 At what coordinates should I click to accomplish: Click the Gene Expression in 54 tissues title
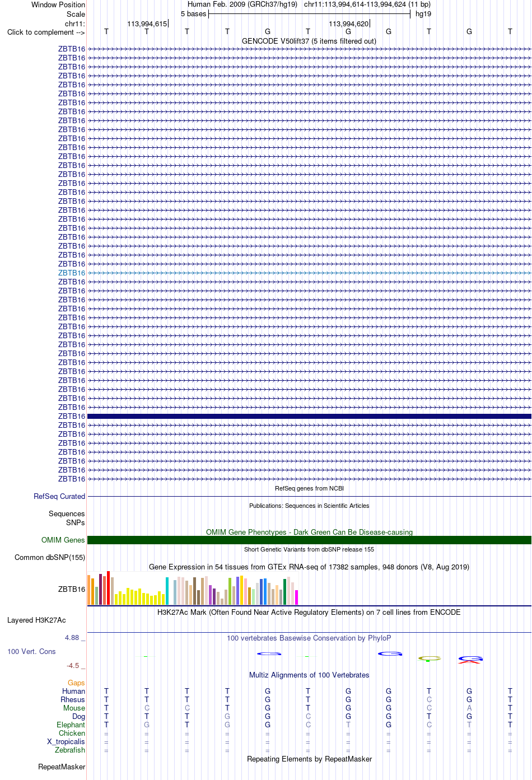click(309, 567)
